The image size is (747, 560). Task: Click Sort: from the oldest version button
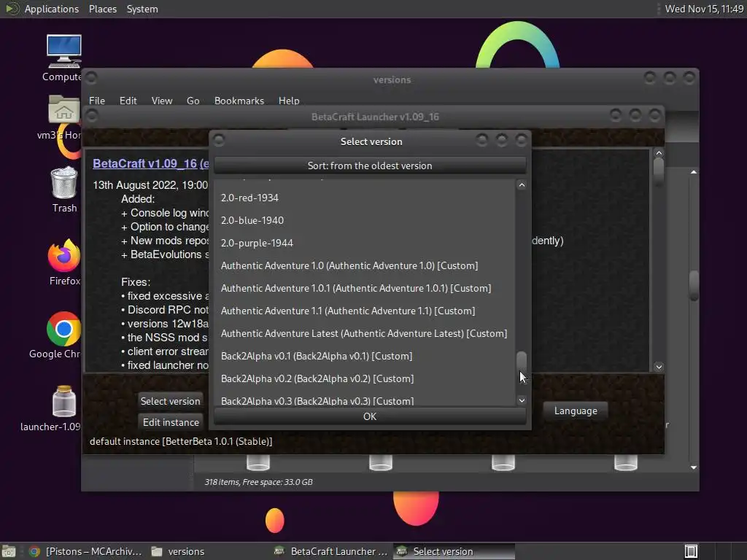click(370, 166)
